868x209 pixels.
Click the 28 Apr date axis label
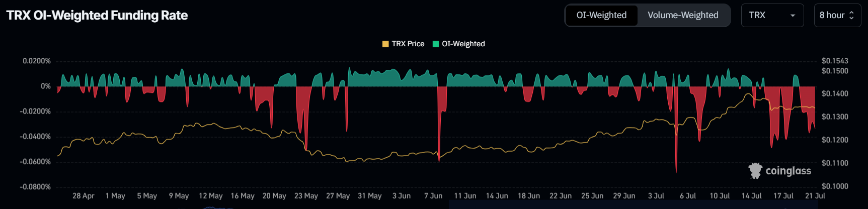click(84, 196)
